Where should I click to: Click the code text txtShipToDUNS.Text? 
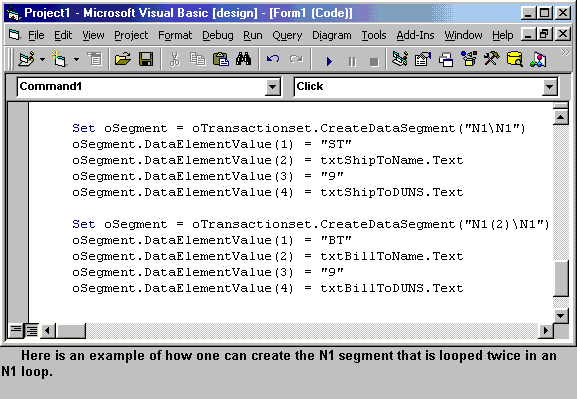[392, 192]
